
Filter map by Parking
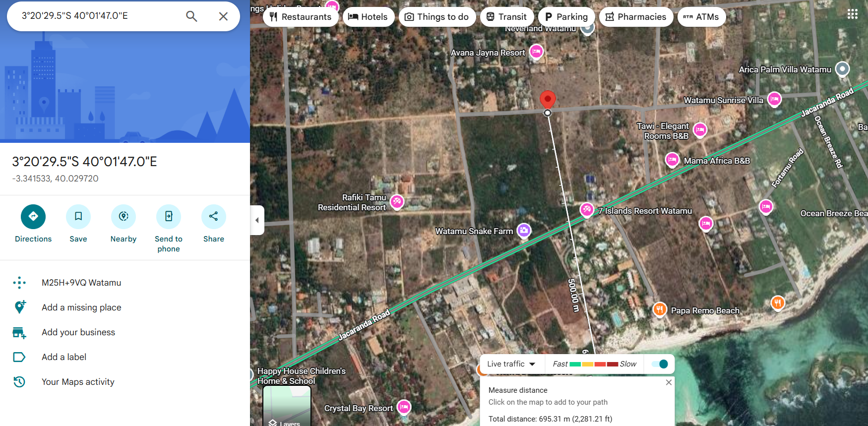pyautogui.click(x=566, y=17)
